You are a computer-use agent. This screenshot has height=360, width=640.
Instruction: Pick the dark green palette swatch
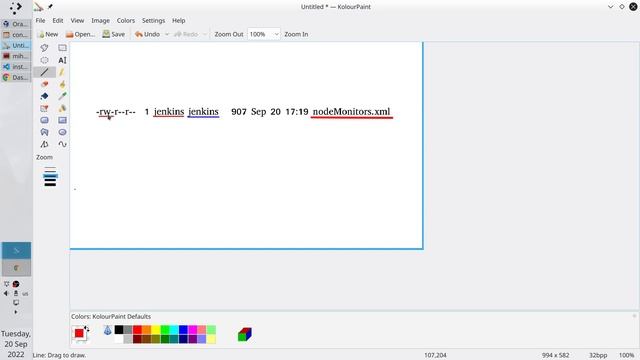[165, 339]
